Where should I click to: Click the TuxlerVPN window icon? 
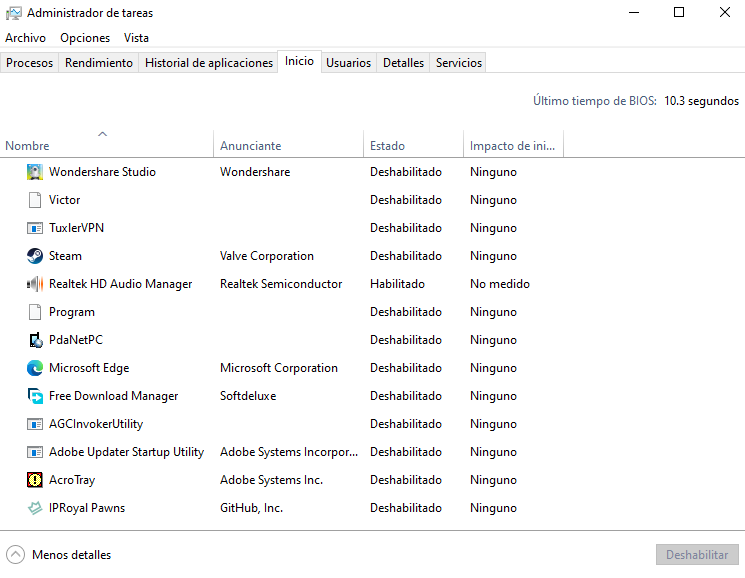point(35,228)
